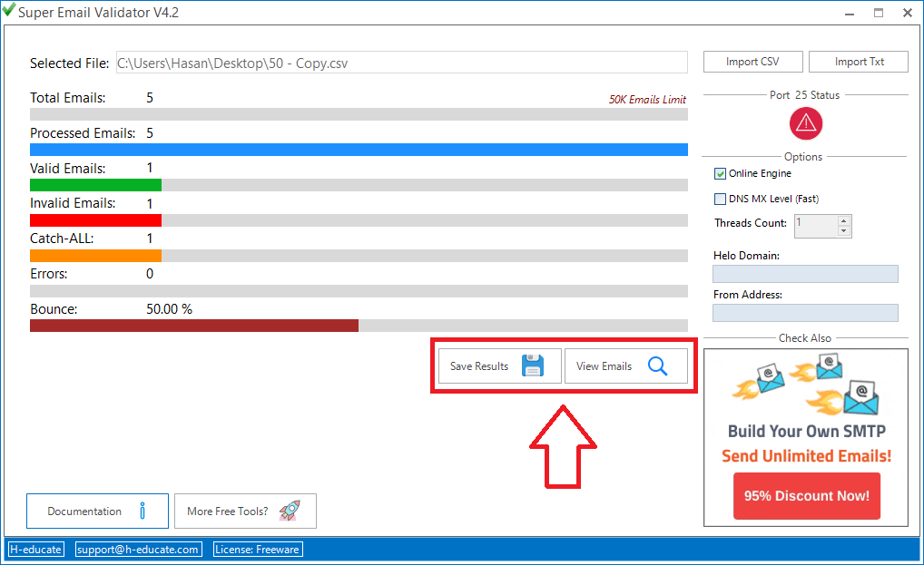The height and width of the screenshot is (565, 924).
Task: Click the 50K Emails Limit text
Action: (647, 100)
